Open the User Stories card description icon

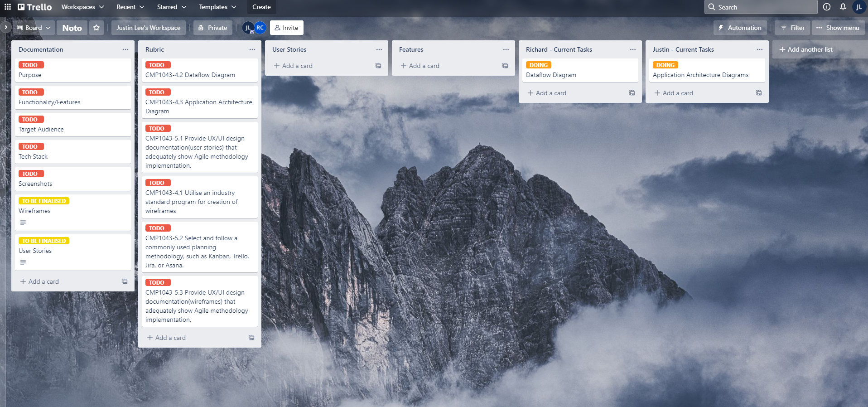tap(23, 262)
